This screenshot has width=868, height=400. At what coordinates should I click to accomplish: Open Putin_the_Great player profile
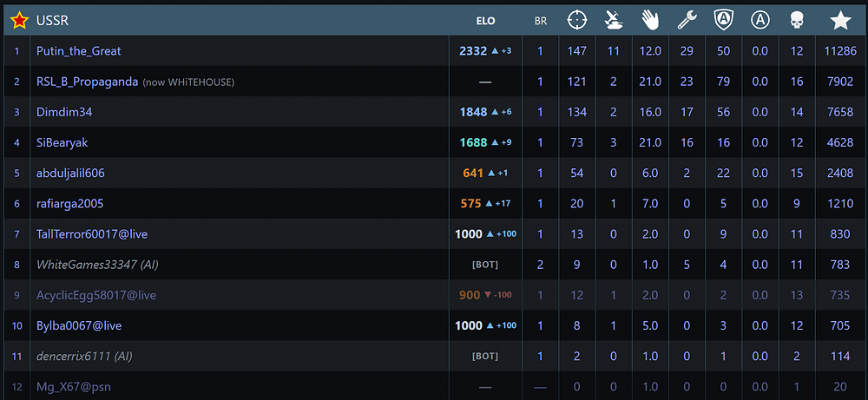(79, 51)
